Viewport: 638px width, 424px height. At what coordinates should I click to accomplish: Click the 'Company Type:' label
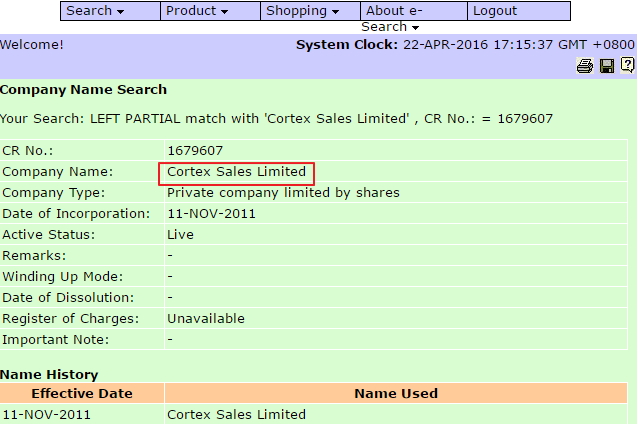[x=53, y=193]
